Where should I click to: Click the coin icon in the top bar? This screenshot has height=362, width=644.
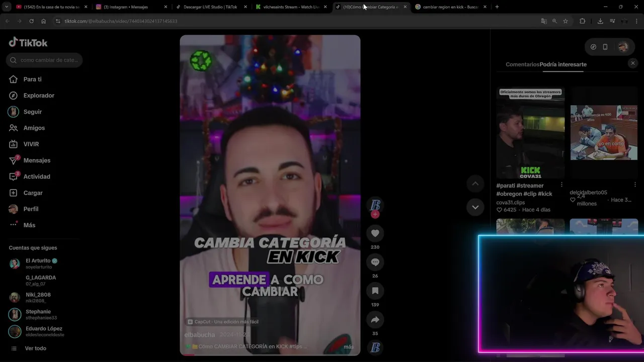[x=593, y=47]
